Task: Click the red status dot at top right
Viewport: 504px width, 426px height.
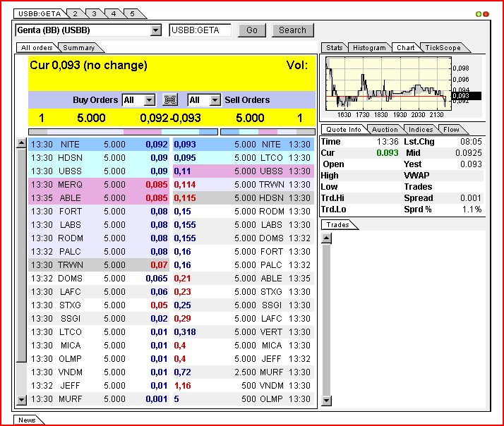Action: click(x=486, y=14)
